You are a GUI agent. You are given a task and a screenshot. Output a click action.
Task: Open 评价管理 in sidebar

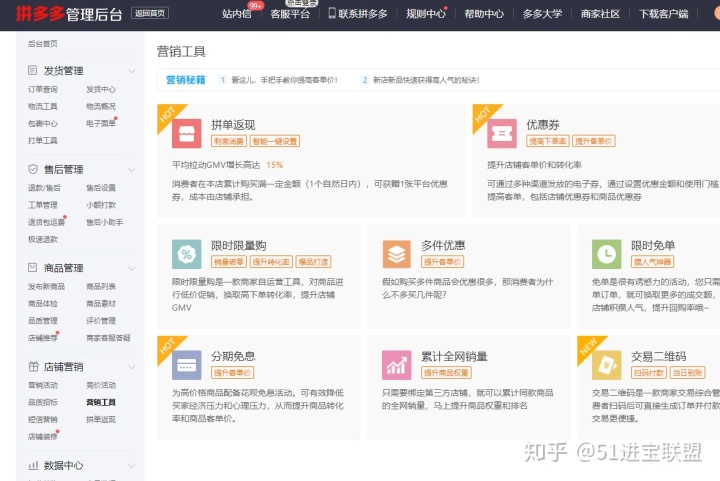(101, 320)
